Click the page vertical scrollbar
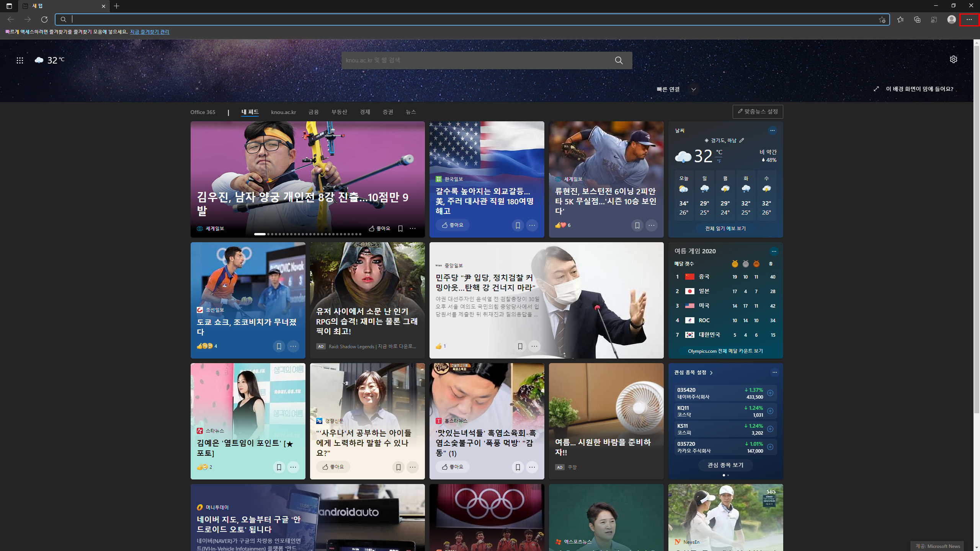Screen dimensions: 980x551 click(x=976, y=230)
